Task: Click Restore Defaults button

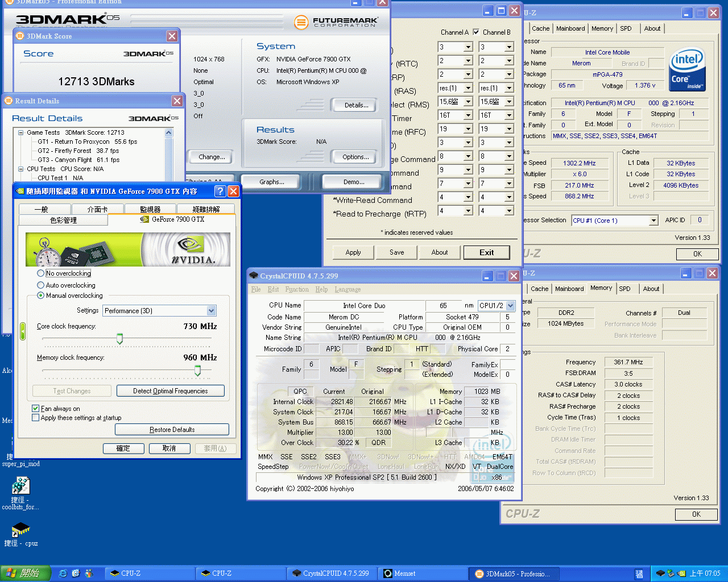Action: (172, 430)
